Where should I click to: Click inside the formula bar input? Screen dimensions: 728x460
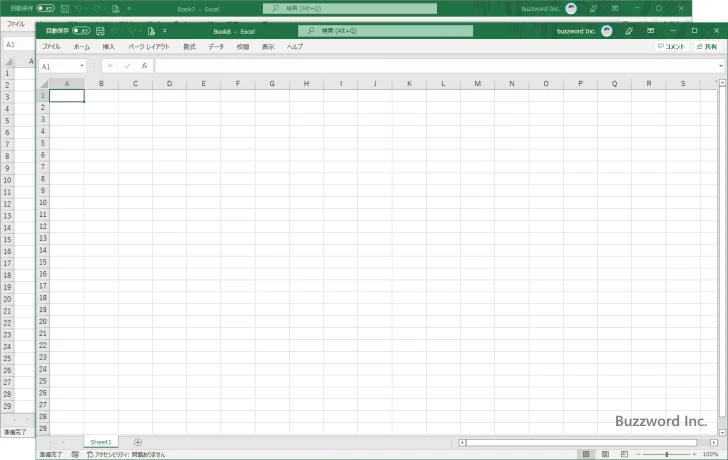(x=436, y=66)
